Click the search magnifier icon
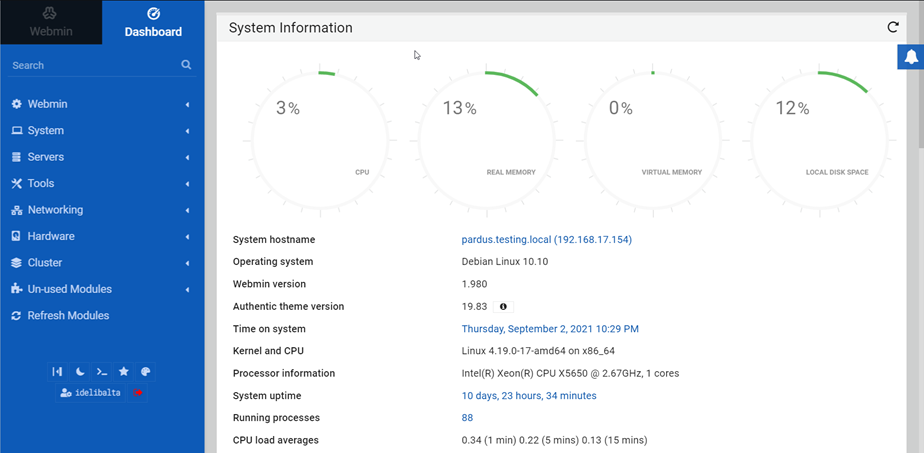 [x=186, y=65]
